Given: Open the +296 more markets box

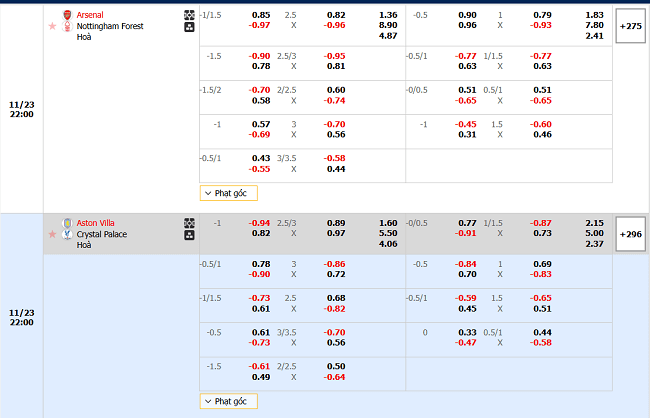Looking at the screenshot, I should click(631, 233).
